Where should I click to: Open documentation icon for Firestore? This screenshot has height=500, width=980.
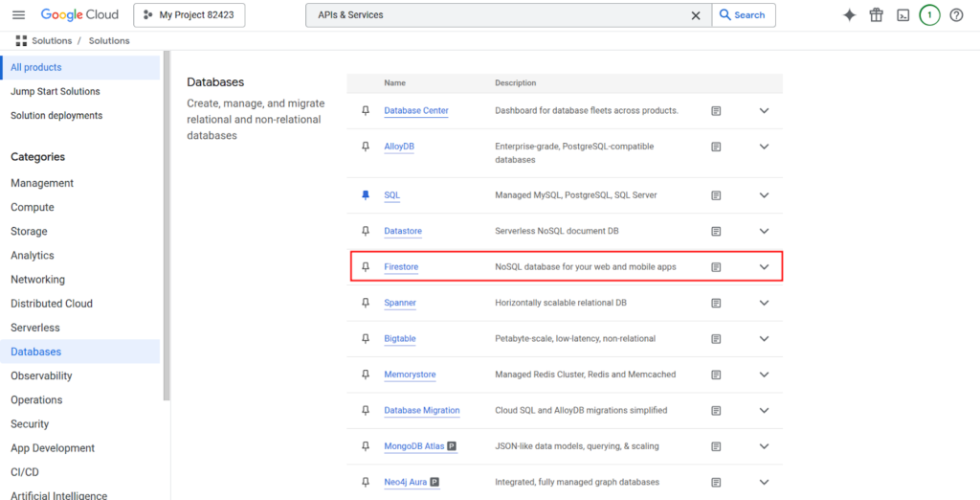point(716,267)
